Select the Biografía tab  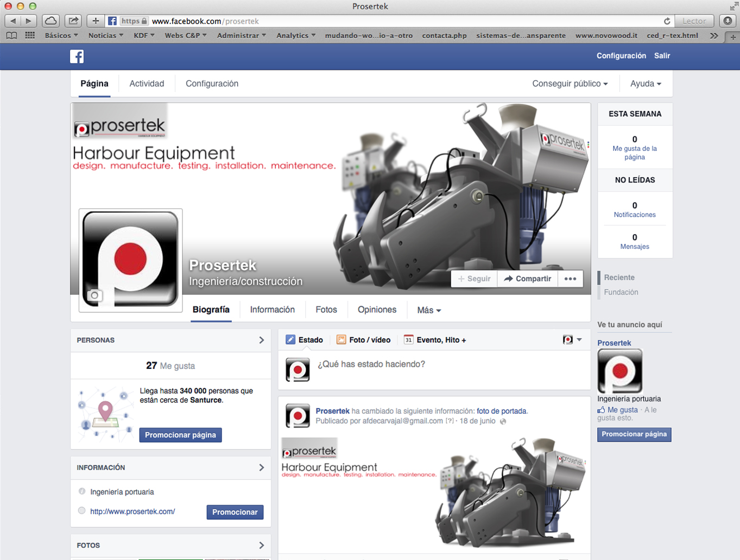click(x=211, y=310)
